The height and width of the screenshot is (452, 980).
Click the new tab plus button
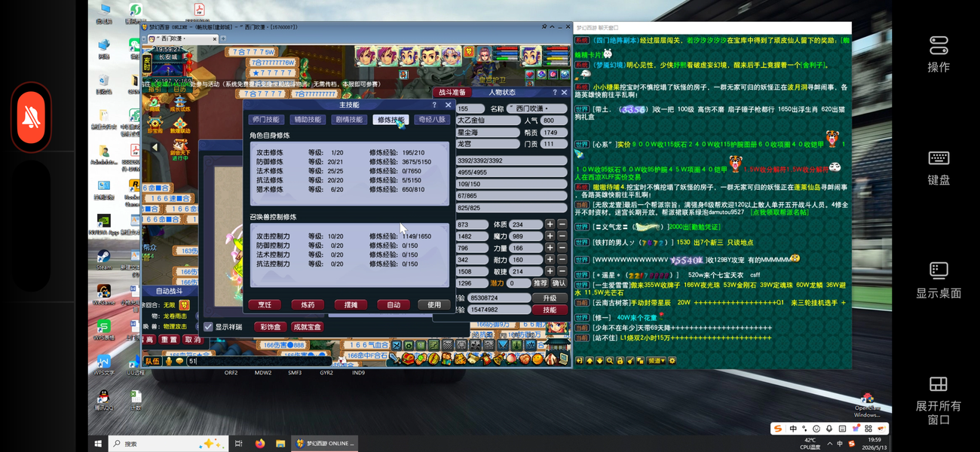tap(224, 38)
